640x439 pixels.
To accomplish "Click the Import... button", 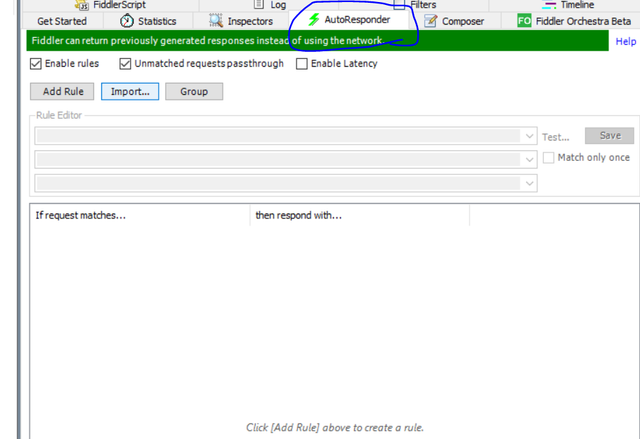I will click(x=130, y=91).
